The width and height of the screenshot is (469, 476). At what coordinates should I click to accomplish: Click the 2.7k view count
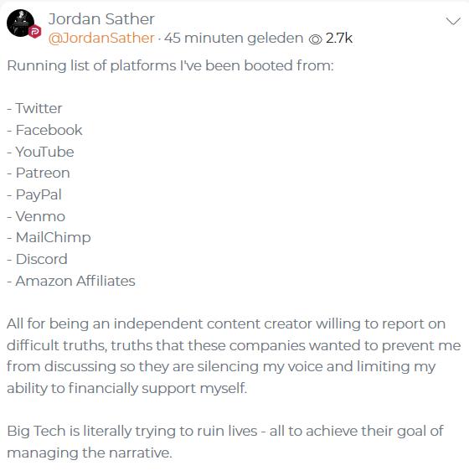[x=339, y=39]
